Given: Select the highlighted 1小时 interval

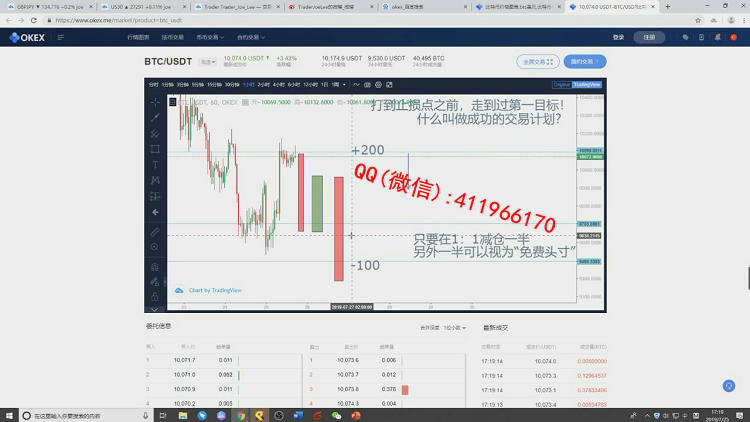Looking at the screenshot, I should click(x=249, y=85).
